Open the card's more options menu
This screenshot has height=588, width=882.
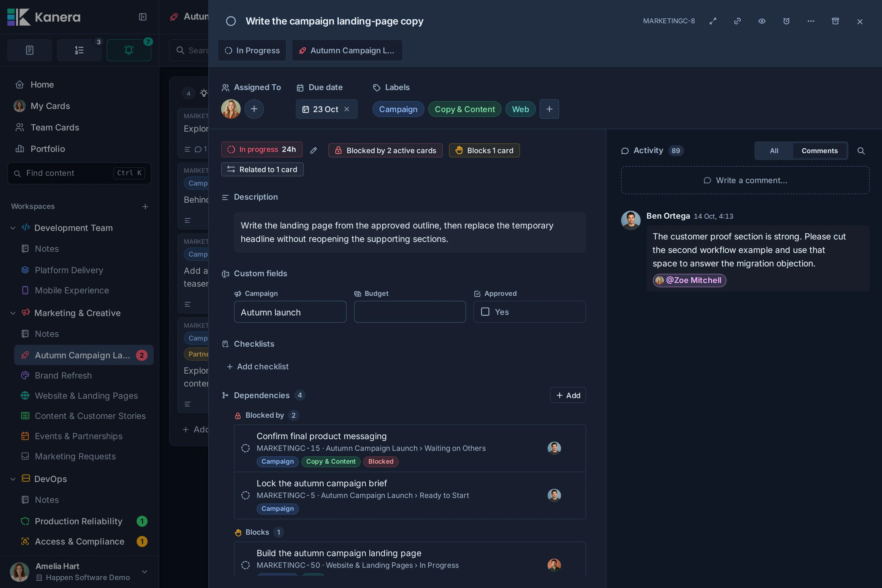811,21
